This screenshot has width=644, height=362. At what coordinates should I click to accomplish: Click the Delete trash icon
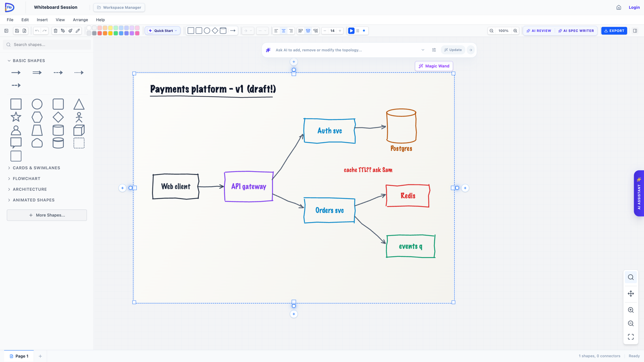(56, 31)
